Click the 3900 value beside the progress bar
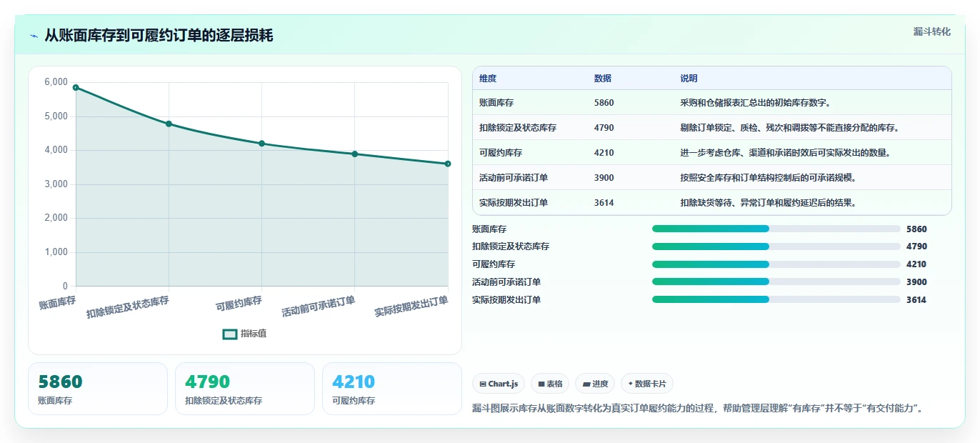980x443 pixels. click(x=916, y=282)
